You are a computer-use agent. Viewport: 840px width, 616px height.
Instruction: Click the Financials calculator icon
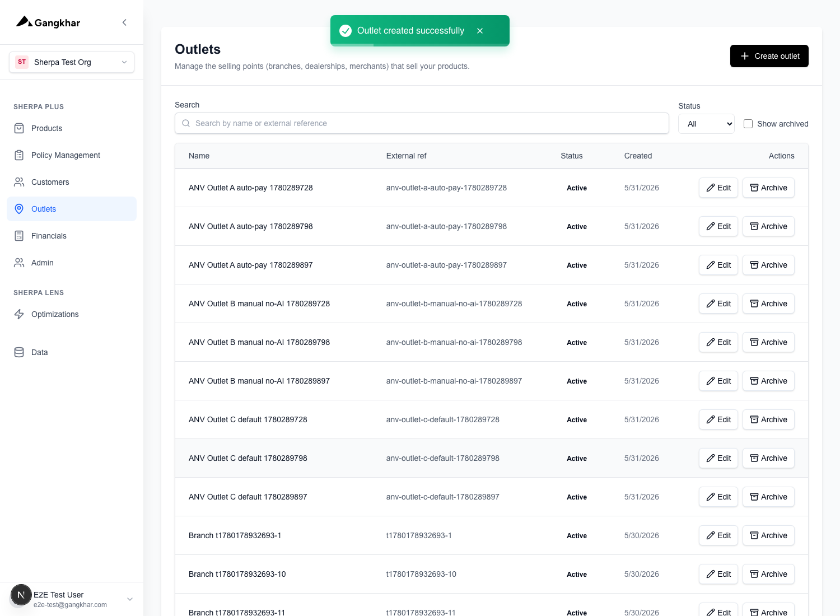click(x=19, y=236)
